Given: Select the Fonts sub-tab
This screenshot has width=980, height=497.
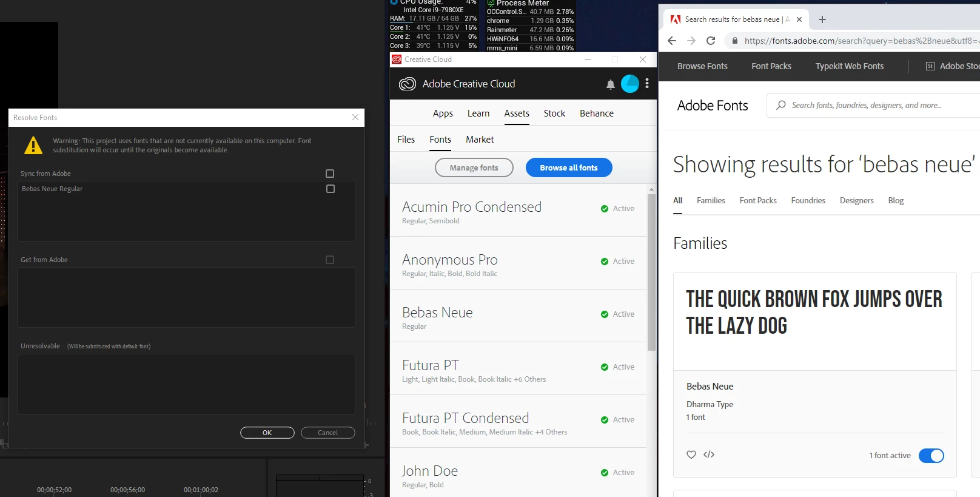Looking at the screenshot, I should coord(440,140).
